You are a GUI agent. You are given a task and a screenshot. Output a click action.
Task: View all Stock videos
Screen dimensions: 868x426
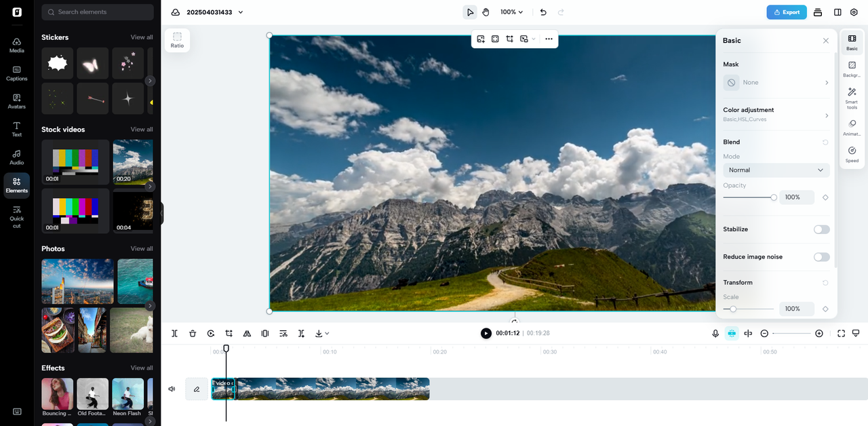coord(142,130)
